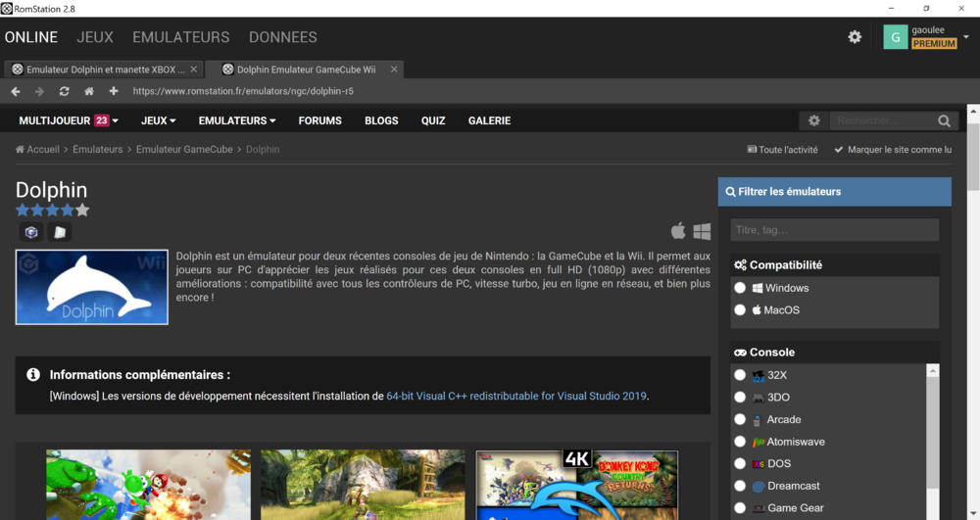Screen dimensions: 980x520
Task: Click the Apple platform icon beside the description
Action: click(x=678, y=231)
